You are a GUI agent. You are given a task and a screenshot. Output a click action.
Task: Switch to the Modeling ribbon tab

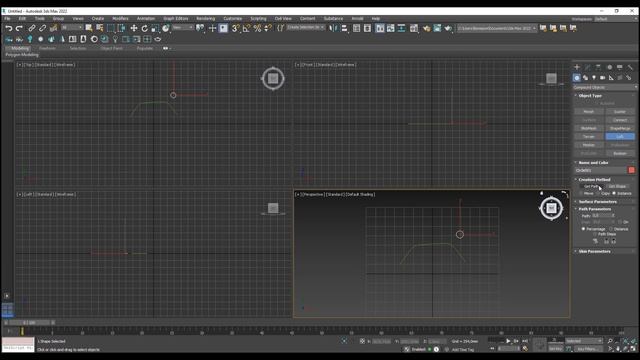point(20,48)
